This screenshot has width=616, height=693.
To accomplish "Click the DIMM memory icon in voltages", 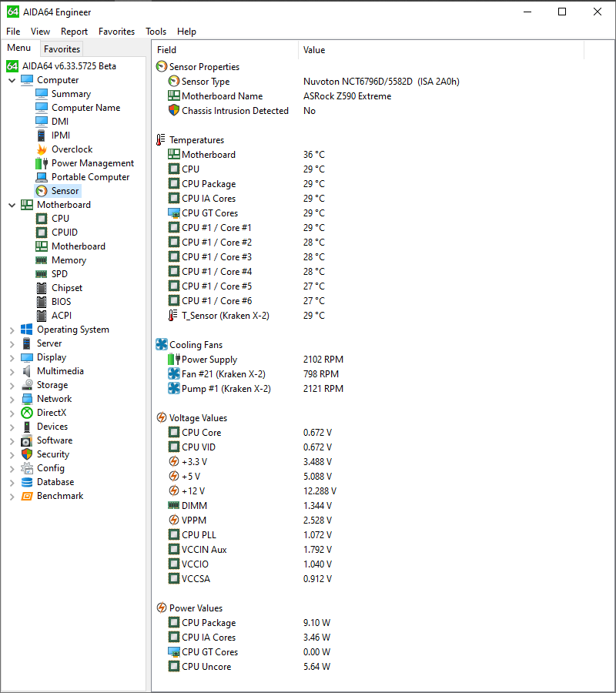I will coord(174,505).
